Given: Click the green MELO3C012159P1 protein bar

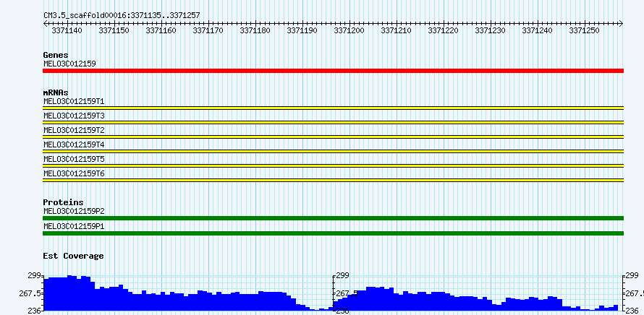Looking at the screenshot, I should click(x=333, y=233).
